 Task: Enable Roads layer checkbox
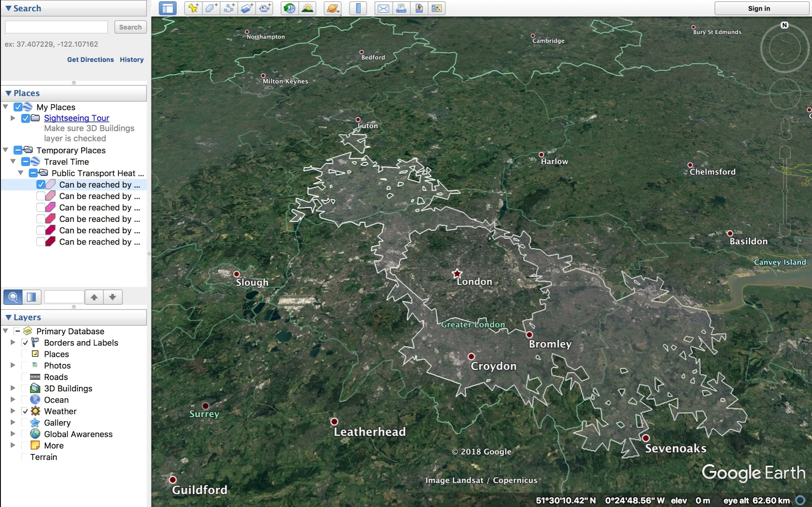(25, 377)
